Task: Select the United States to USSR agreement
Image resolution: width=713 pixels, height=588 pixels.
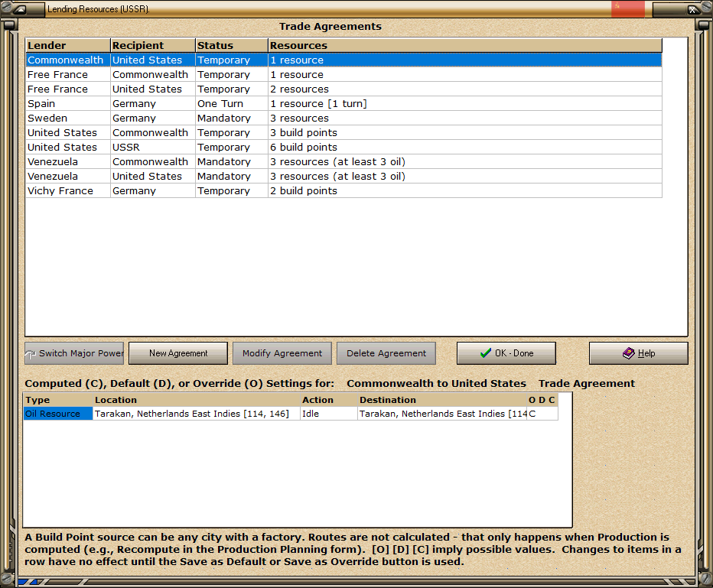Action: coord(343,148)
